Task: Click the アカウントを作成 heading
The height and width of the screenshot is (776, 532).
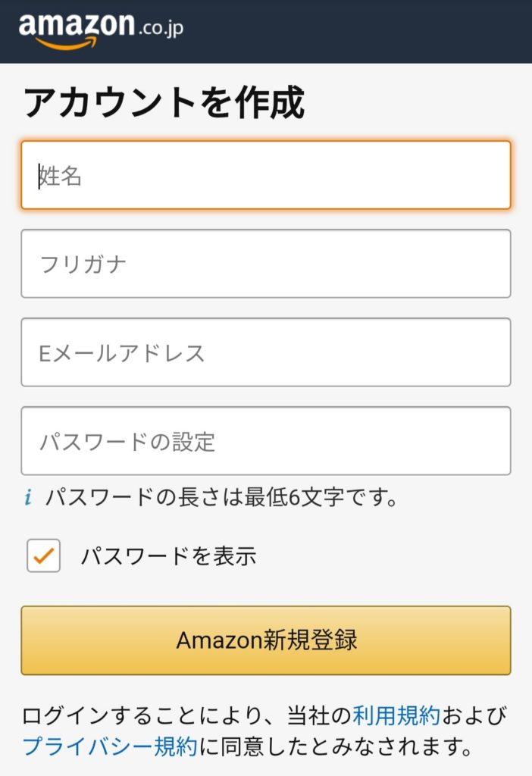Action: point(164,102)
